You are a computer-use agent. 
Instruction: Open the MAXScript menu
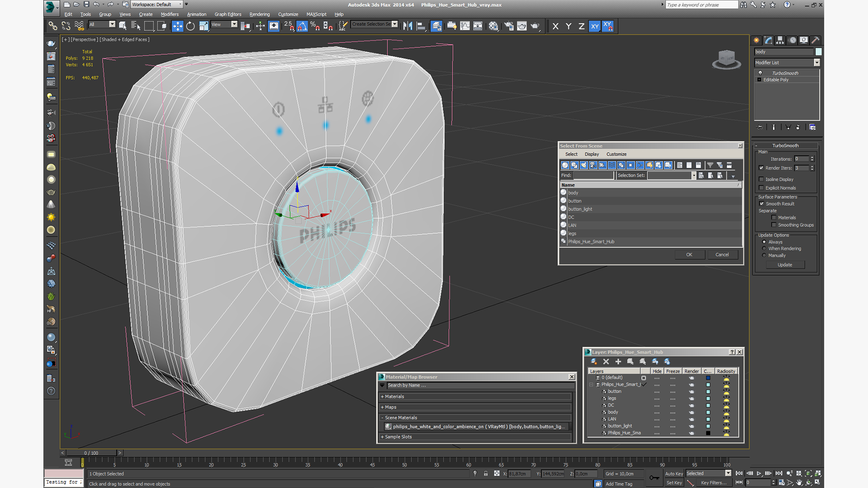coord(316,14)
